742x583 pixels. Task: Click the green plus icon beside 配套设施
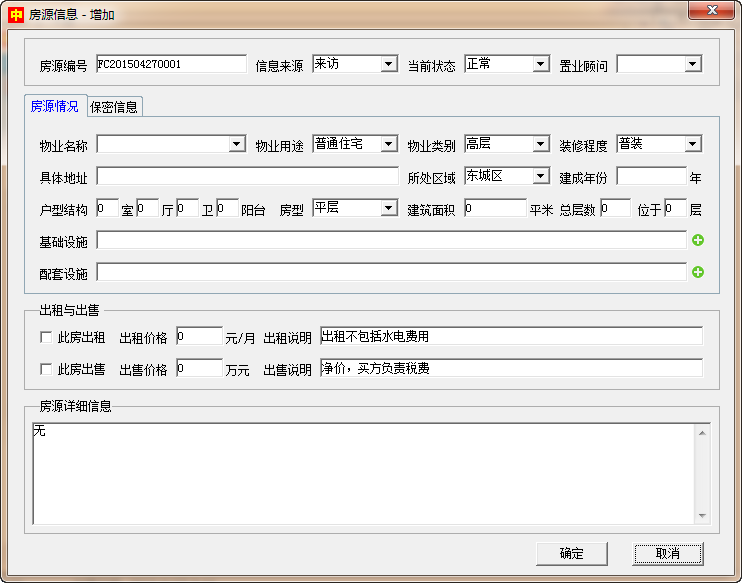[x=698, y=272]
